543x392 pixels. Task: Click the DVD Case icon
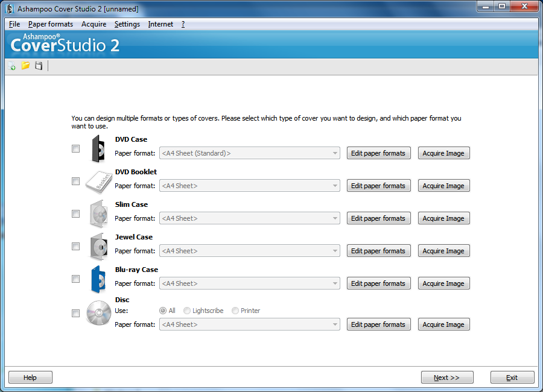pos(98,148)
